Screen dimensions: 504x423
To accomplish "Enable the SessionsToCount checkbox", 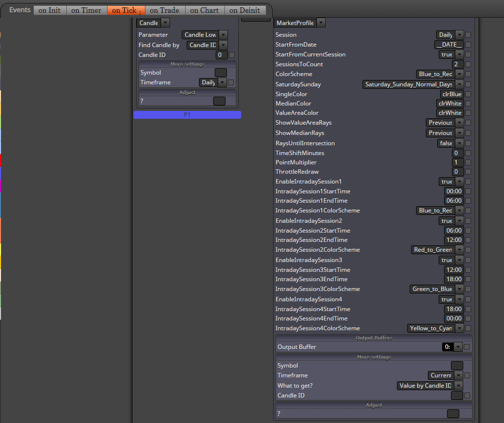I will (468, 64).
